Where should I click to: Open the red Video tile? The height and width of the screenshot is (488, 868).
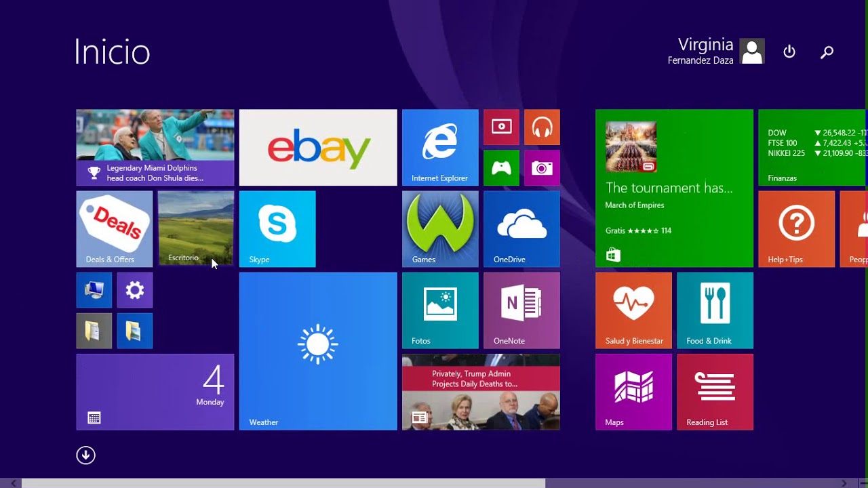(x=501, y=127)
